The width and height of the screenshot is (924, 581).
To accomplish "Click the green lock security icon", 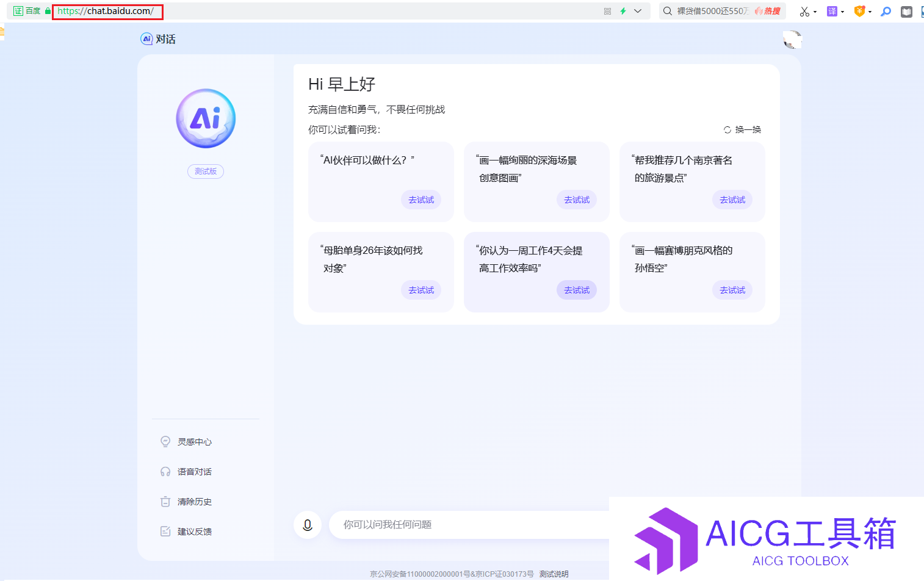I will [48, 11].
